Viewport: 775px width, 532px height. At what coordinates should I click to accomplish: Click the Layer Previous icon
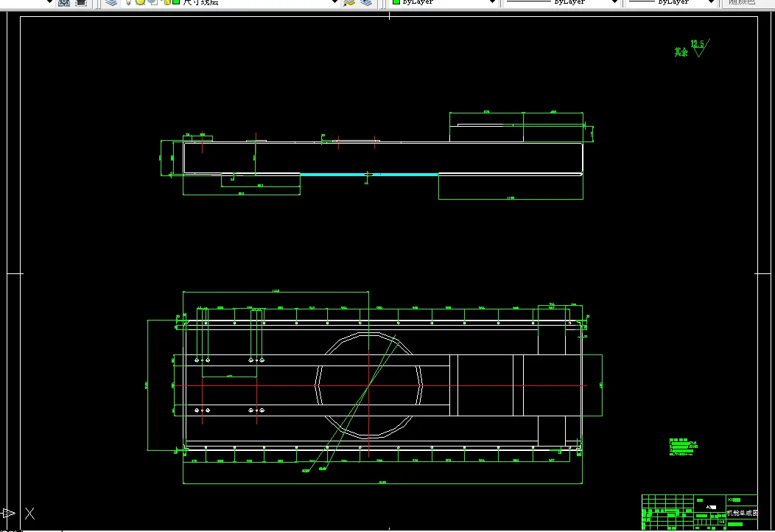point(366,2)
